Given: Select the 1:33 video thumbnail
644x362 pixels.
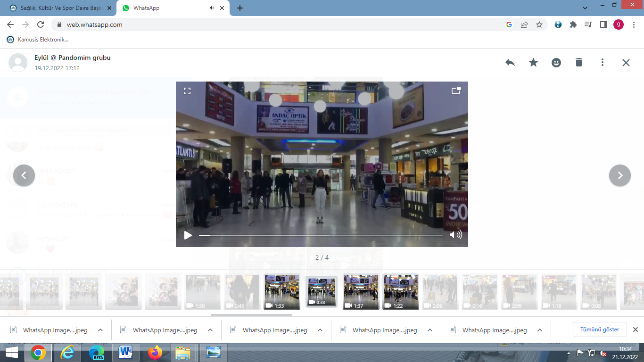Looking at the screenshot, I should [281, 292].
